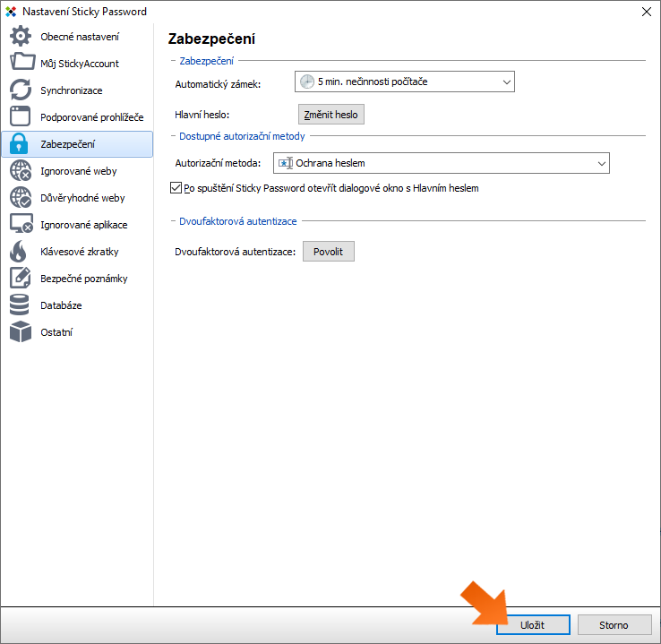The height and width of the screenshot is (644, 661).
Task: Click the browser window icon for Podporované prohlížeče
Action: (21, 116)
